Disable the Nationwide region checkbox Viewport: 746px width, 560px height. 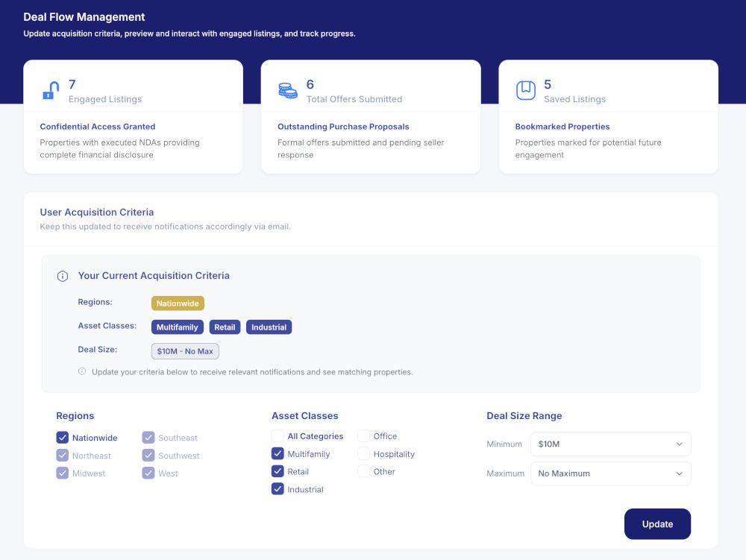click(x=62, y=438)
